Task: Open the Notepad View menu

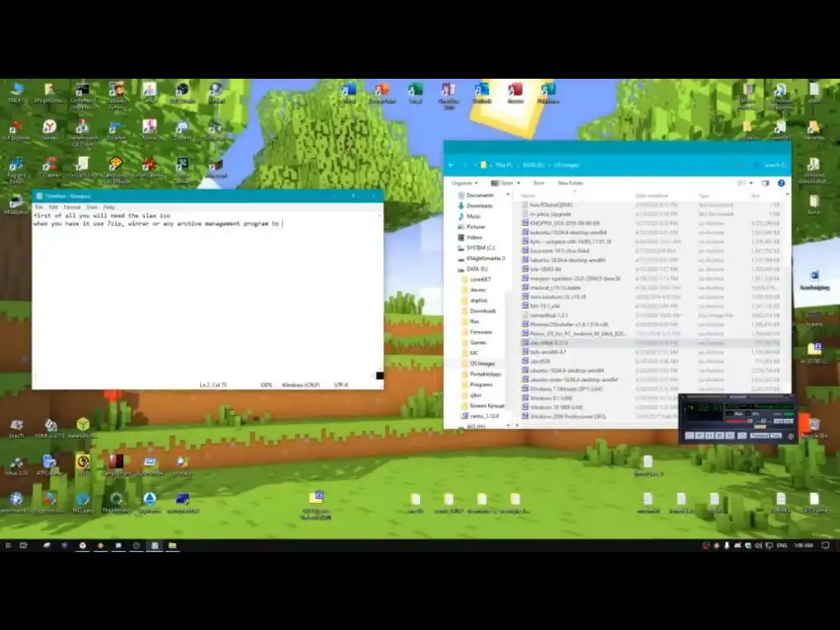Action: [92, 207]
